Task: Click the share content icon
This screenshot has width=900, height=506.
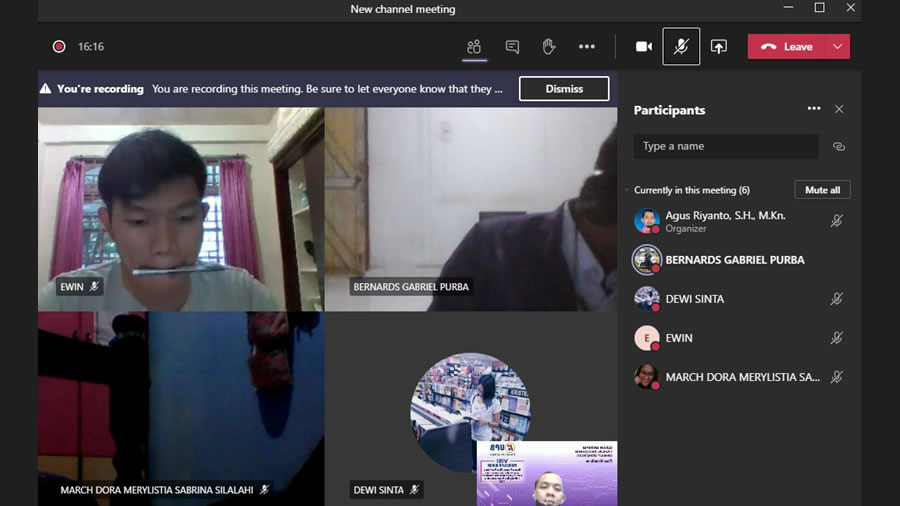Action: point(718,47)
